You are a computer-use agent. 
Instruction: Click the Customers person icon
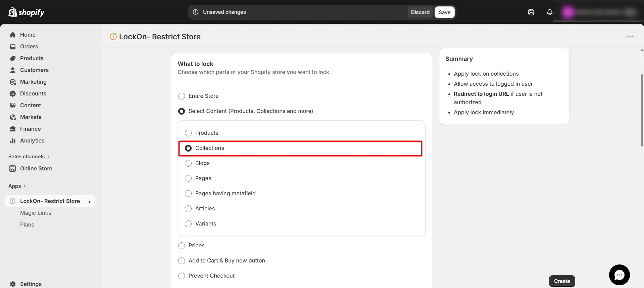(13, 70)
